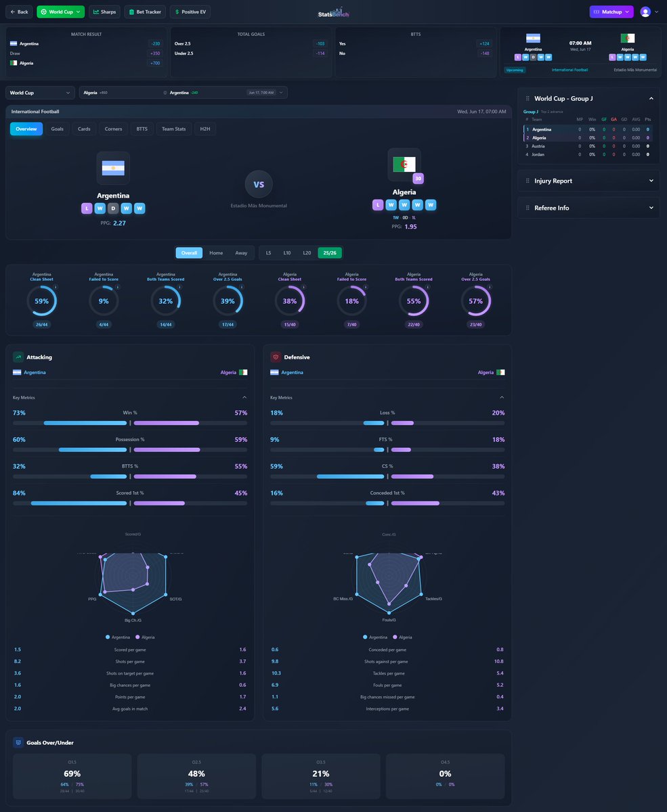Select the Away filter toggle
667x812 pixels.
tap(241, 252)
